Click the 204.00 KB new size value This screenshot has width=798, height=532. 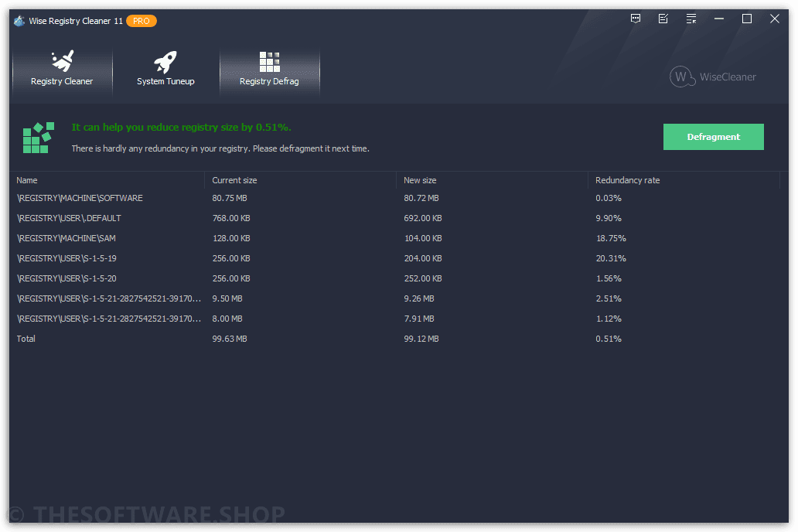coord(423,258)
